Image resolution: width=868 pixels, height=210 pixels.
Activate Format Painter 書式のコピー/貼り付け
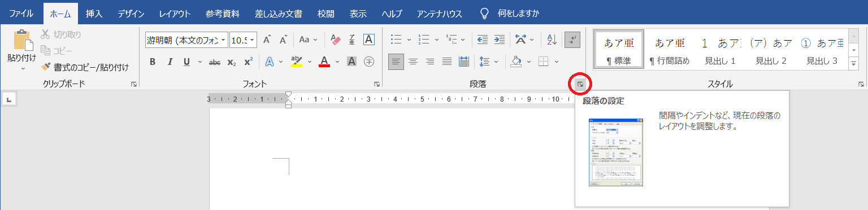85,67
